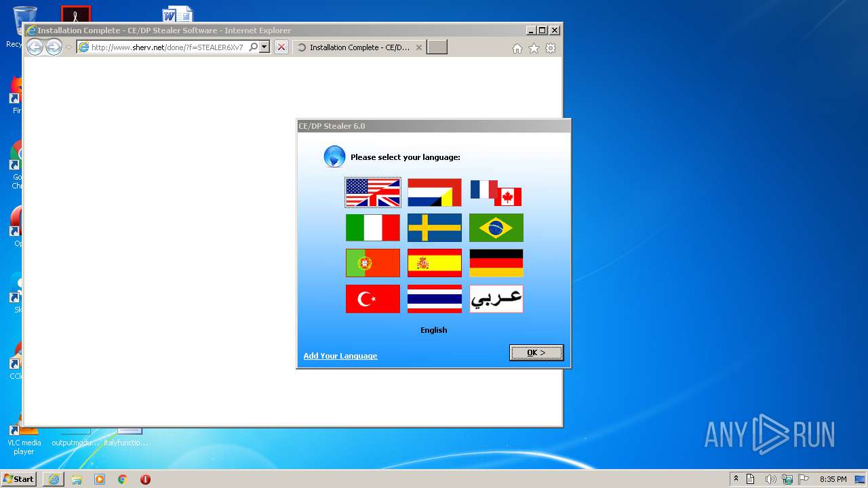This screenshot has width=868, height=488.
Task: Launch the media player taskbar icon
Action: point(100,479)
